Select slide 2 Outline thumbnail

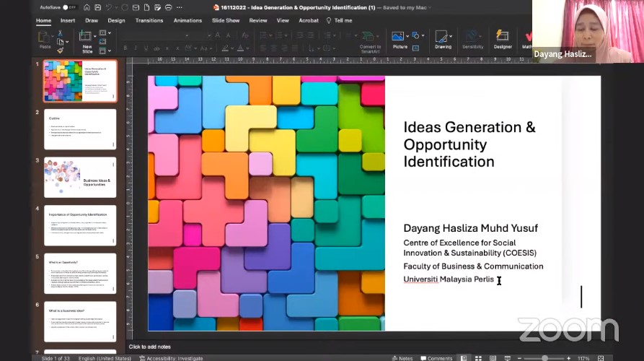tap(80, 129)
